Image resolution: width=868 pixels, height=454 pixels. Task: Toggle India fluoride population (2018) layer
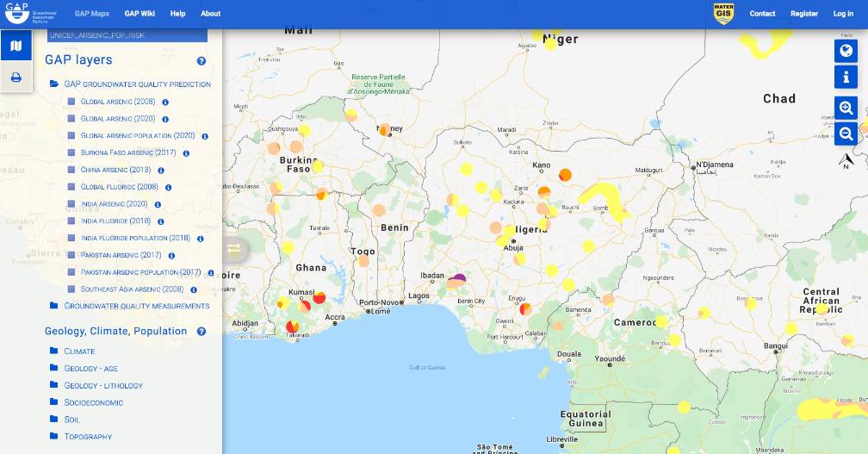(x=71, y=238)
